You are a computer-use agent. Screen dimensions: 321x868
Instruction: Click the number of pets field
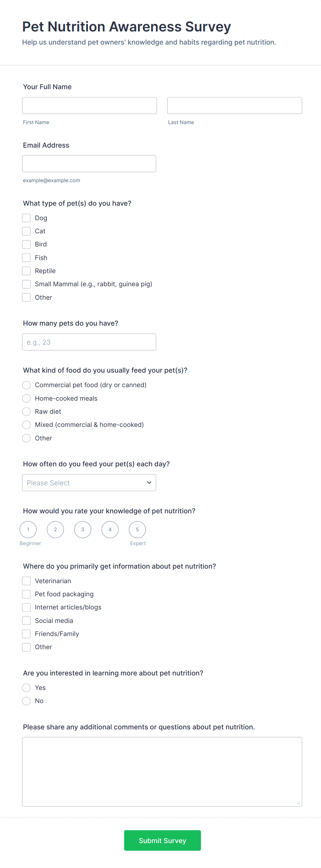tap(89, 342)
